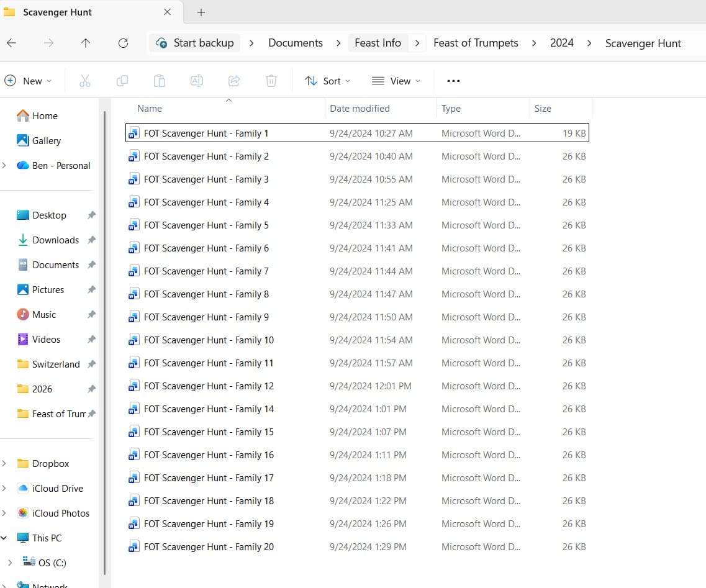Click the Paste clipboard icon
Viewport: 706px width, 588px height.
160,81
